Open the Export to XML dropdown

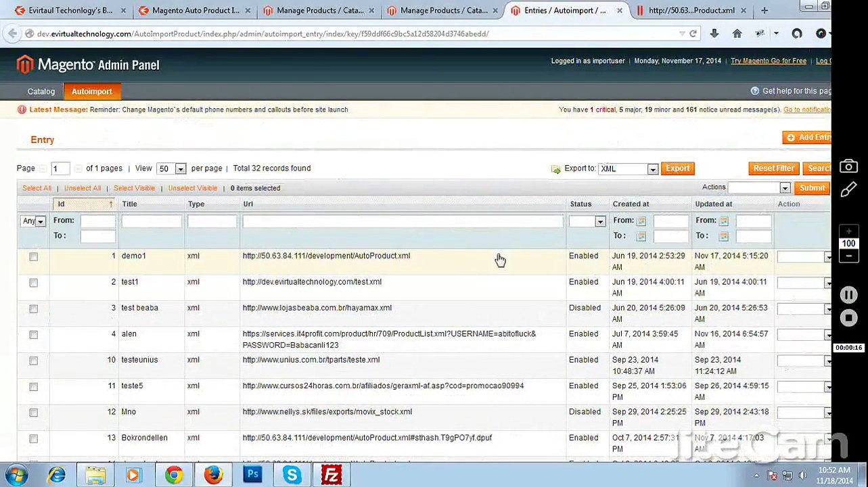click(628, 168)
